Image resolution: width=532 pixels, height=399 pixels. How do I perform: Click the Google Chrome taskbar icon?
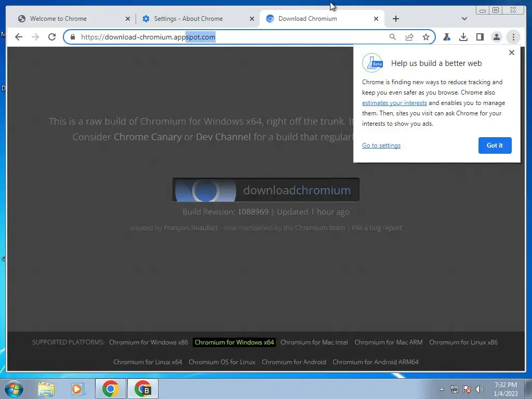pyautogui.click(x=110, y=389)
